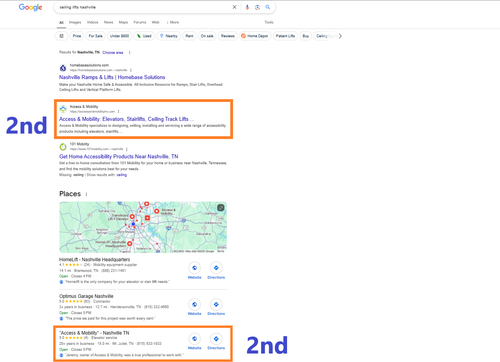The image size is (500, 362).
Task: Open website for HomeLift Nashville Headquarters
Action: [194, 270]
